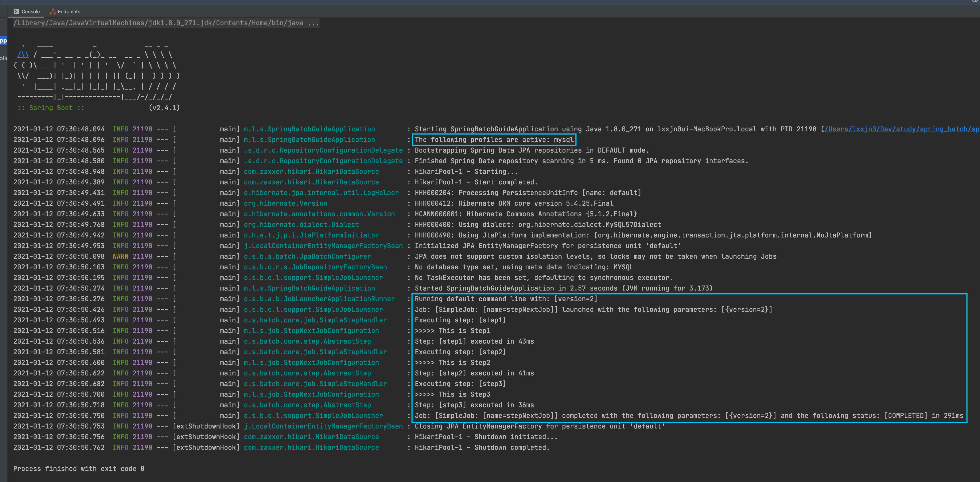Click 'Step: [step3] executed in 36ms'
Viewport: 980px width, 482px height.
tap(474, 405)
